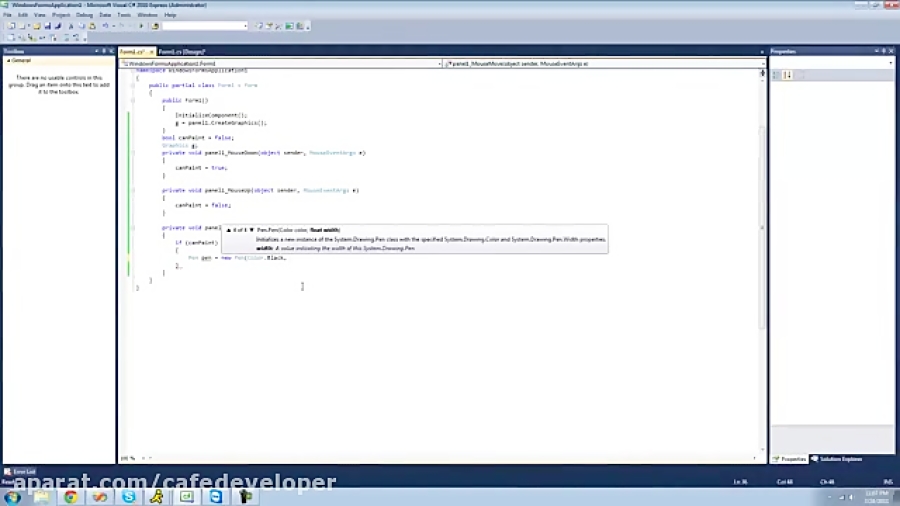Click the previous overload arrow in tooltip
This screenshot has height=506, width=900.
pos(229,230)
